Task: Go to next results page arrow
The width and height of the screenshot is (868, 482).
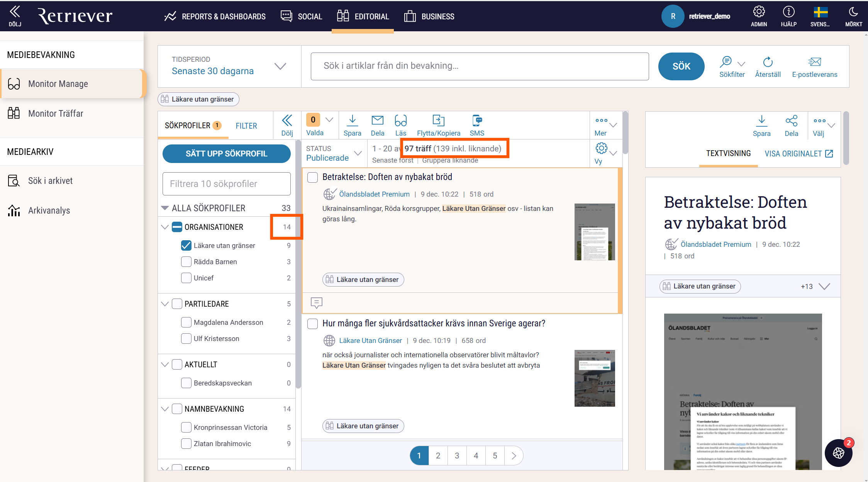Action: [x=514, y=455]
